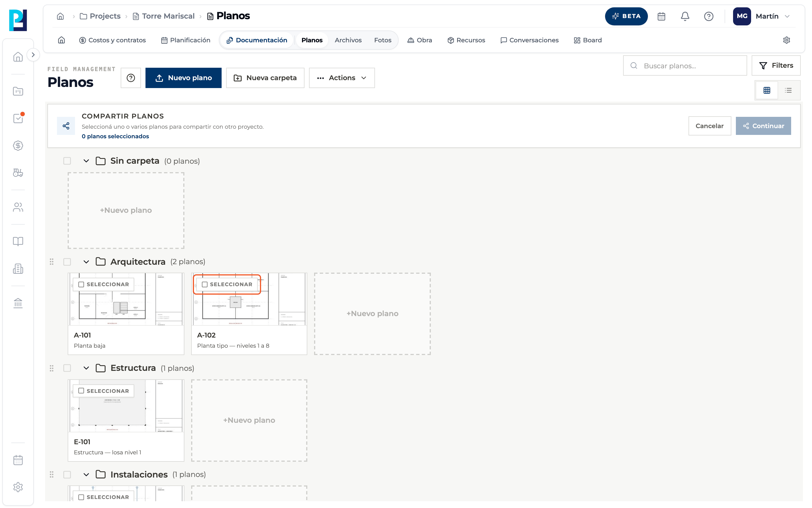The image size is (812, 508).
Task: Open the calendar icon in top bar
Action: [661, 16]
